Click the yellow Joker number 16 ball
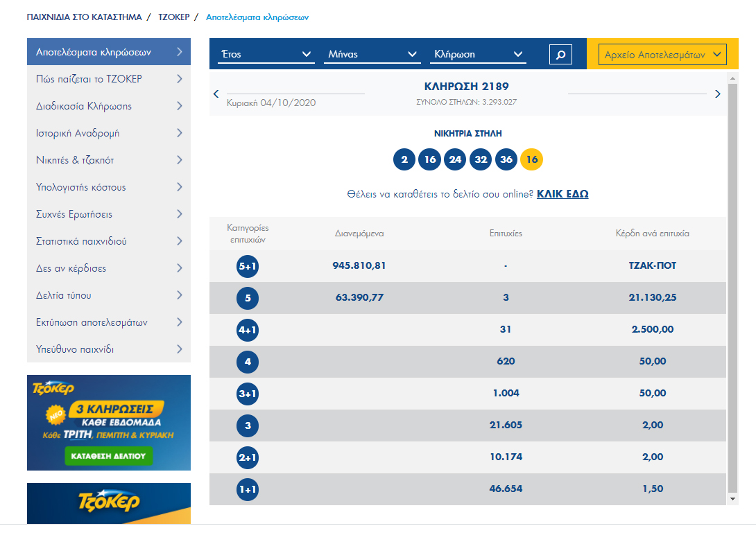This screenshot has width=756, height=535. coord(531,159)
